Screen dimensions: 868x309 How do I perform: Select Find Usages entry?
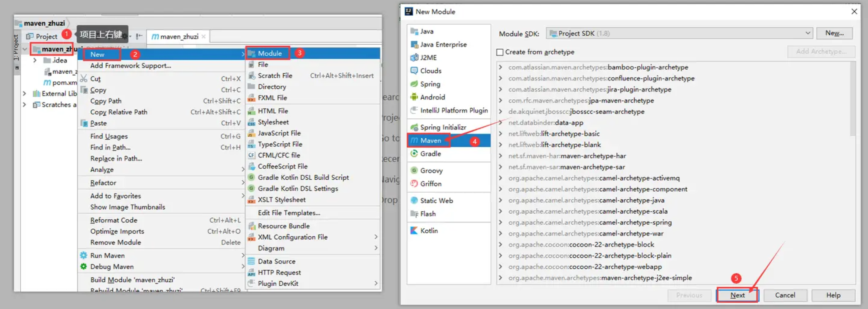coord(162,136)
